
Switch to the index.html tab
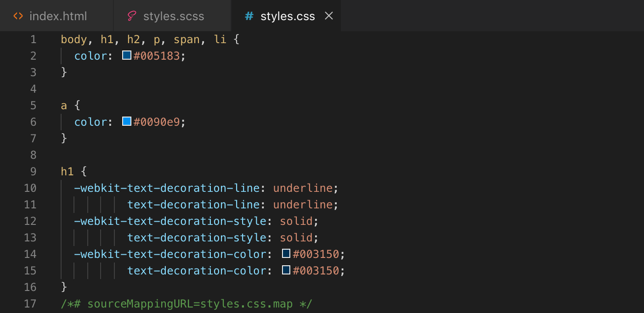tap(57, 16)
